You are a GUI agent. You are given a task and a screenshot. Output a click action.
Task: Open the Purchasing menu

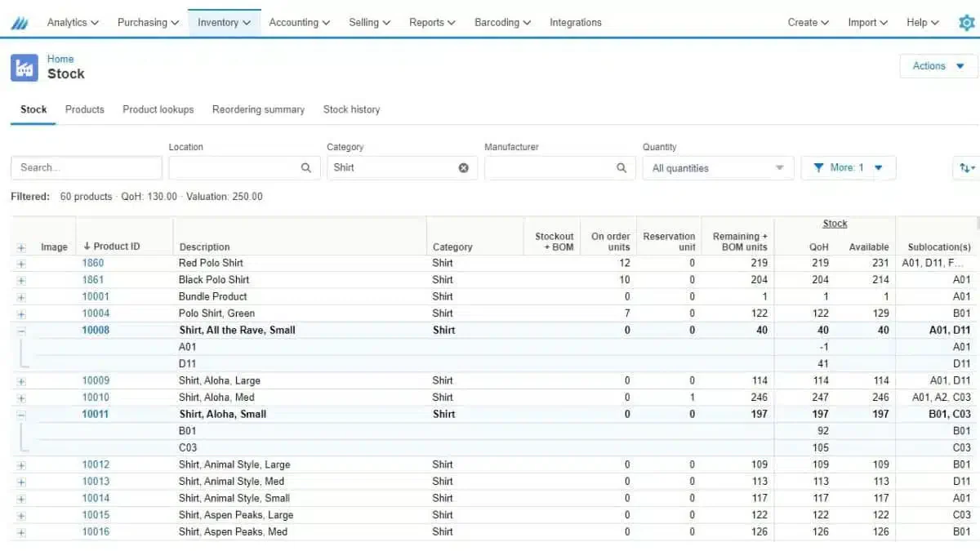click(x=148, y=23)
